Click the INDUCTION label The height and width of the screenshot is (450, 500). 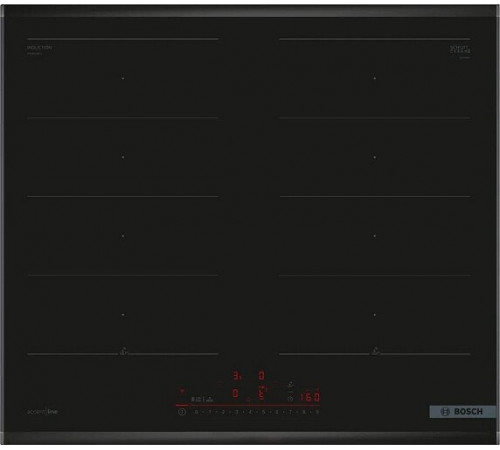coord(39,48)
